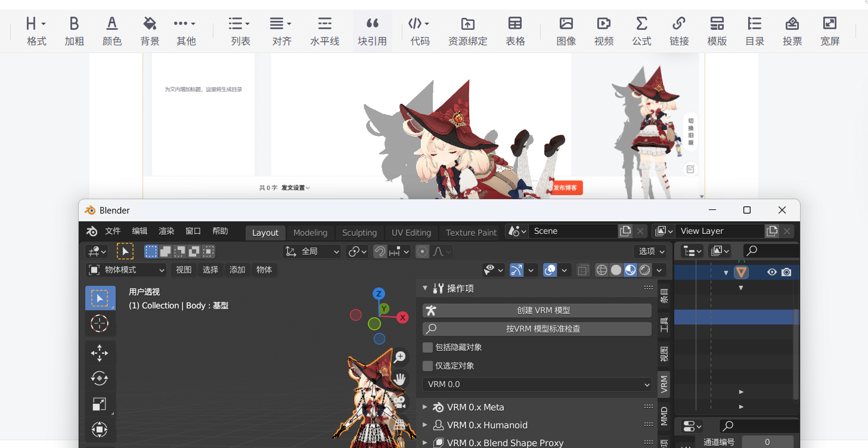Activate the Select Box tool
The image size is (868, 448).
(x=100, y=298)
